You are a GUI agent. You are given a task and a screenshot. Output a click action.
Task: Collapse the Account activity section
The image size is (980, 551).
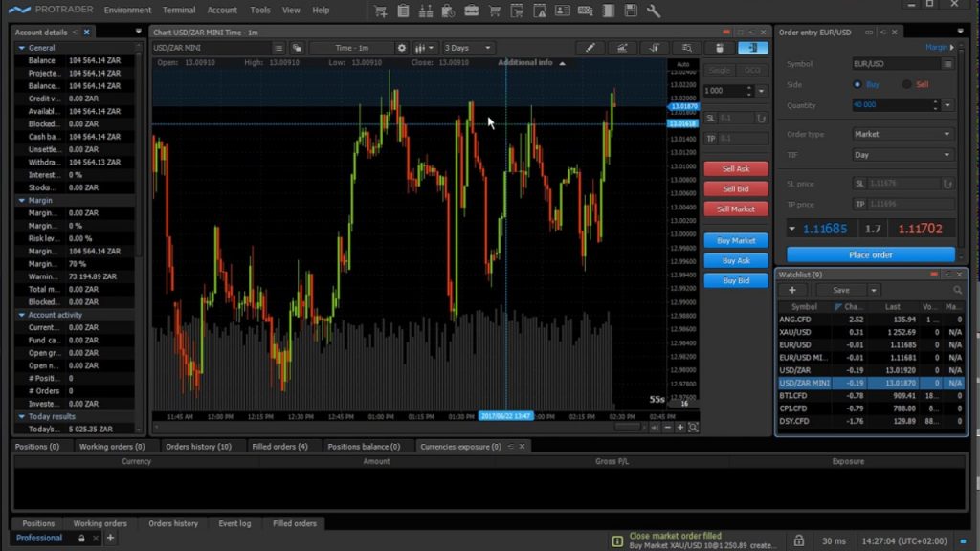pos(22,315)
